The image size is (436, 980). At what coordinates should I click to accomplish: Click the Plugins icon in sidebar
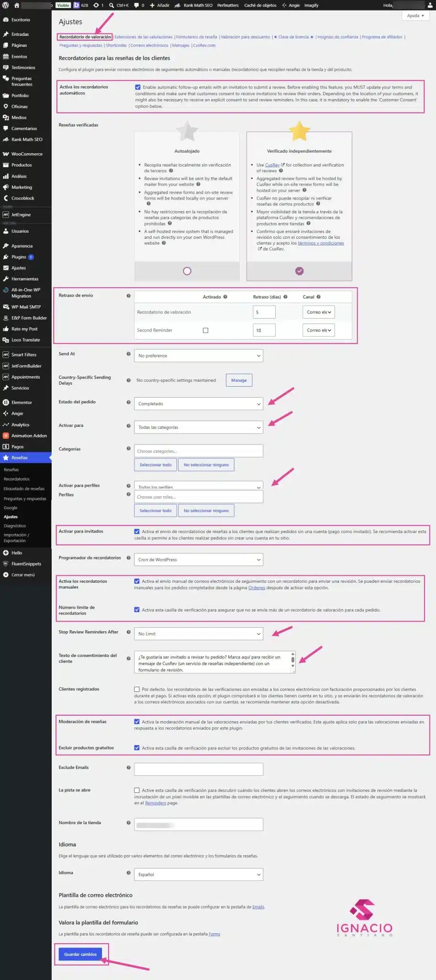[6, 257]
